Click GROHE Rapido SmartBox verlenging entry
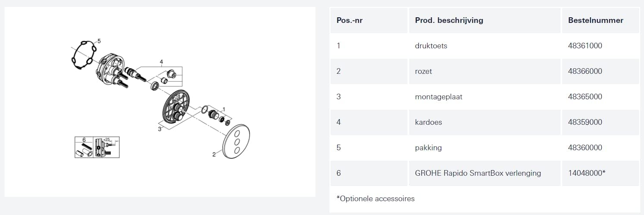Image resolution: width=644 pixels, height=215 pixels. [478, 173]
